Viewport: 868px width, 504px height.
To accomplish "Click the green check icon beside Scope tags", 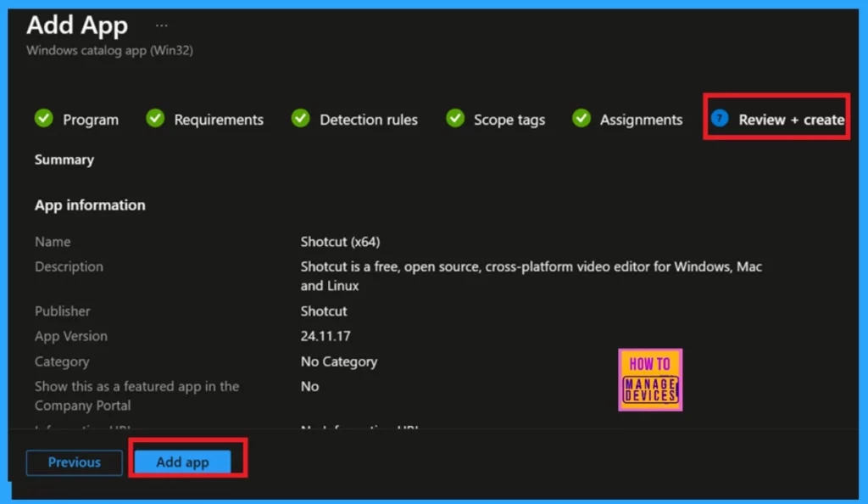I will tap(455, 118).
